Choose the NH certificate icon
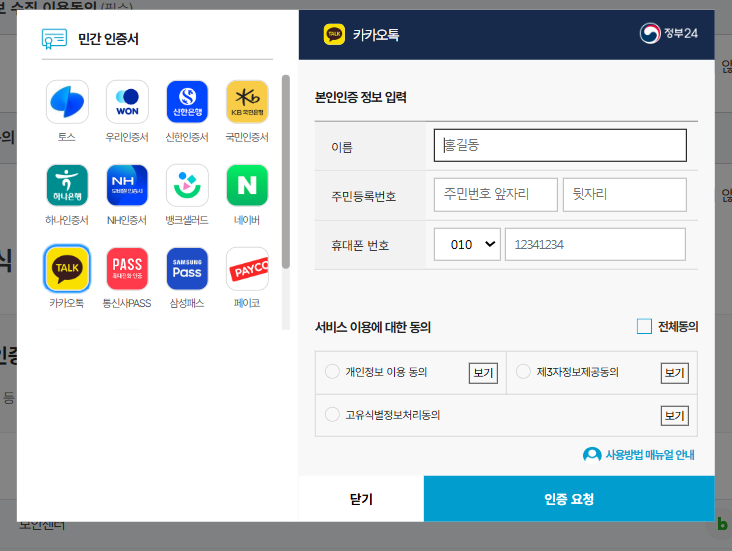Image resolution: width=732 pixels, height=551 pixels. point(127,185)
